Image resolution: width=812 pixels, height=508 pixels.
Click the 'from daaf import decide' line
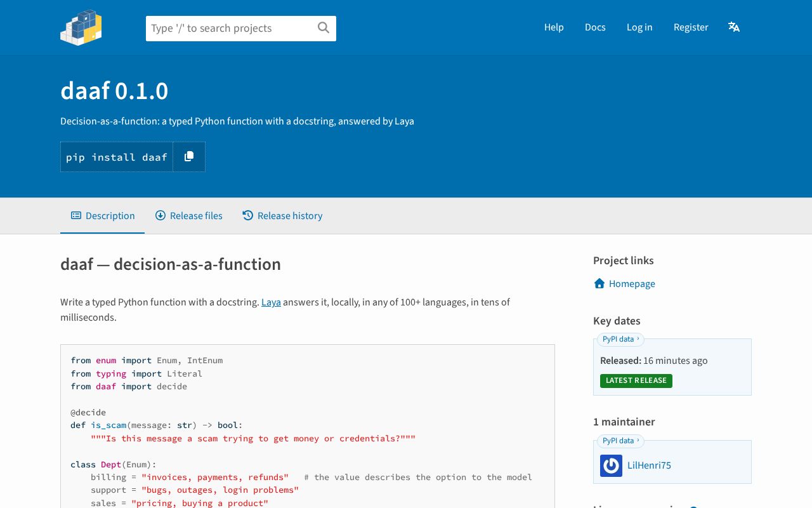(129, 387)
